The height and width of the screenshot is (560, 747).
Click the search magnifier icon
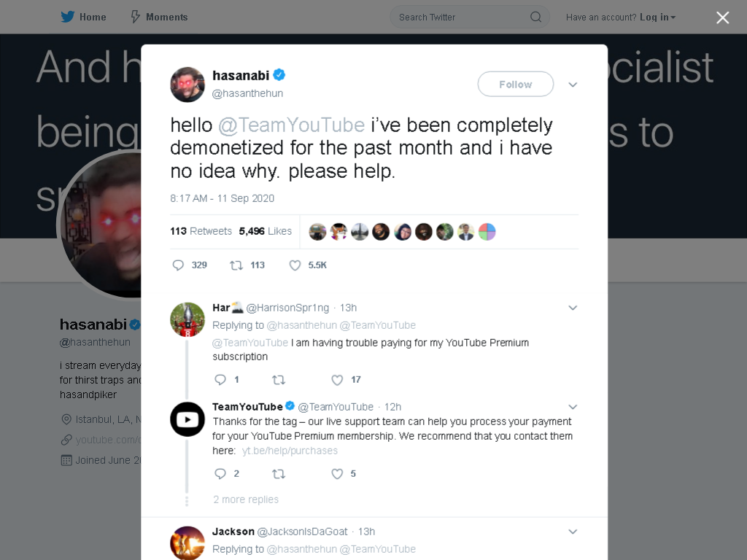pos(536,17)
